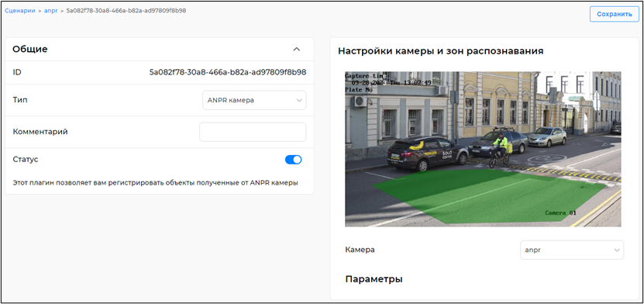Image resolution: width=644 pixels, height=304 pixels.
Task: Focus the Комментарий input field
Action: click(253, 132)
